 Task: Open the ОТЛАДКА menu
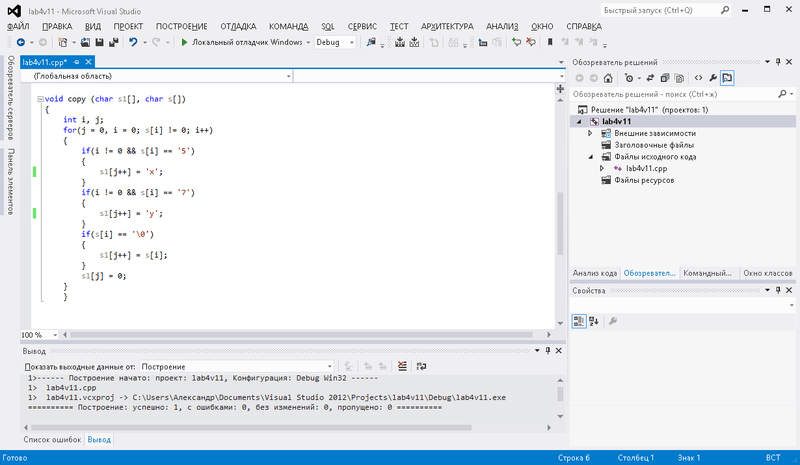[238, 25]
